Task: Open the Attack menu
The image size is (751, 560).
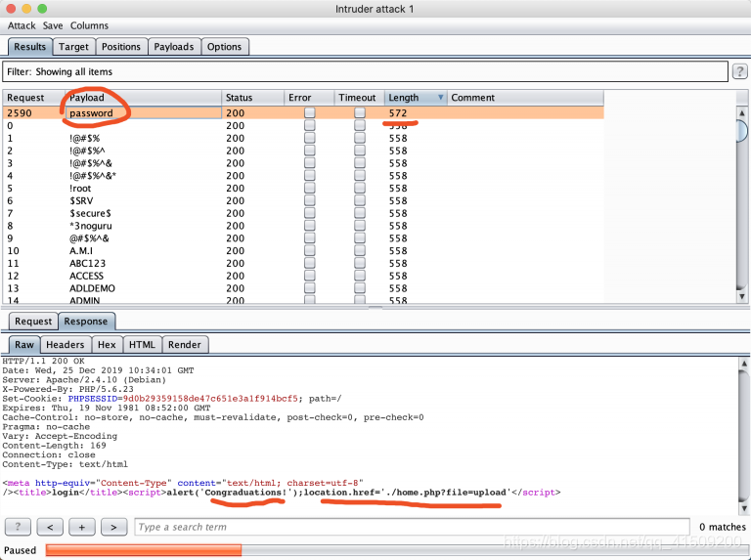Action: [x=22, y=25]
